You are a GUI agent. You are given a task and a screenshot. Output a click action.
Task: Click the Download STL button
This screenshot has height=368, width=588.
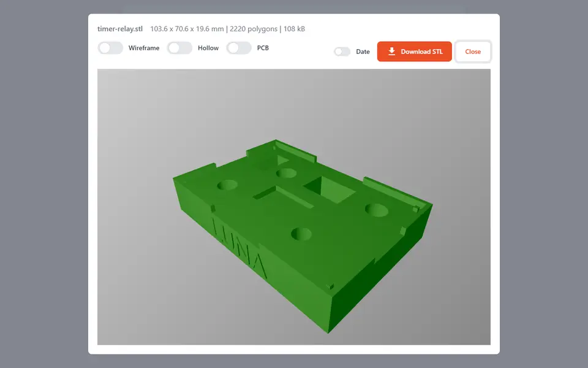click(415, 52)
